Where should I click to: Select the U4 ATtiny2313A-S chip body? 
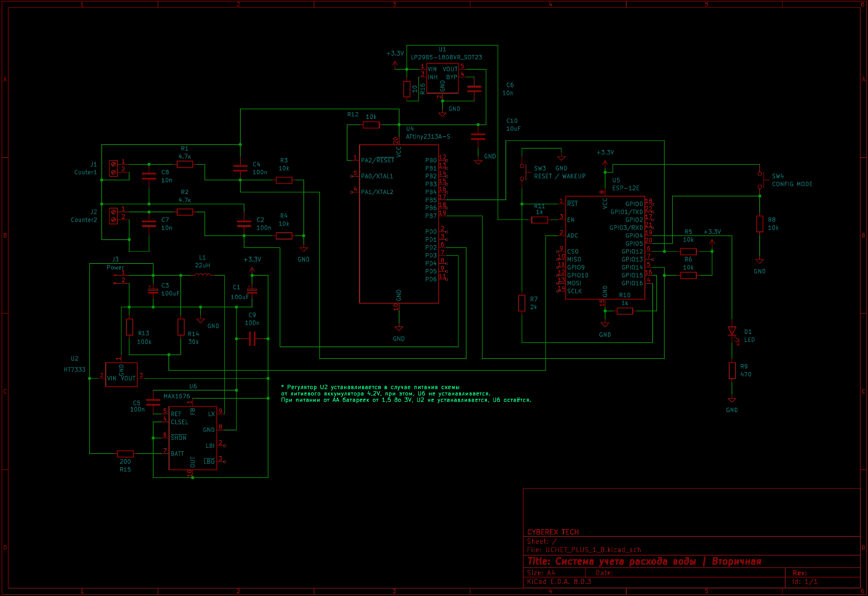pyautogui.click(x=399, y=224)
